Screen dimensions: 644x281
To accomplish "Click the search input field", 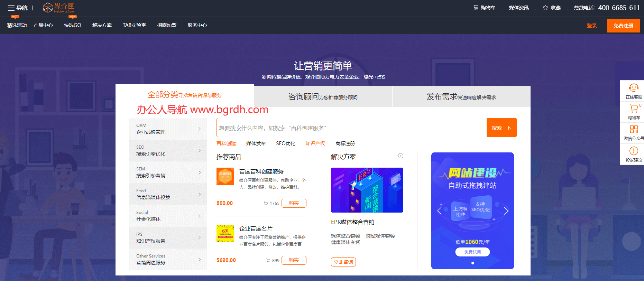I will (351, 128).
